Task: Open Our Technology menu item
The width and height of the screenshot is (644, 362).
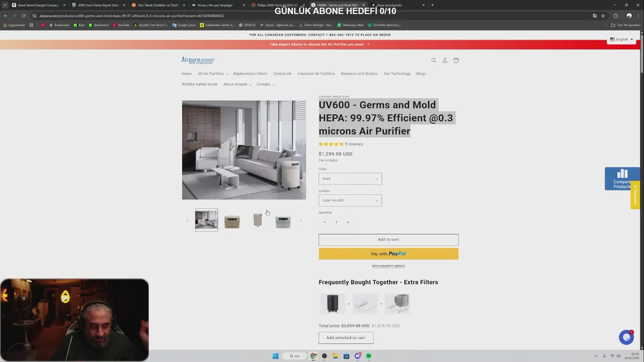Action: pos(397,74)
